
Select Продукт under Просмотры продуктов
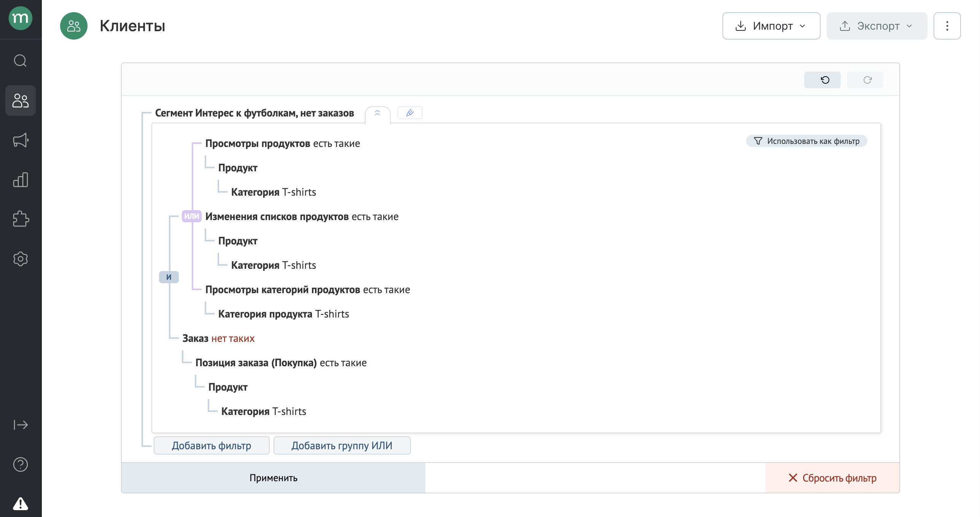click(x=238, y=168)
